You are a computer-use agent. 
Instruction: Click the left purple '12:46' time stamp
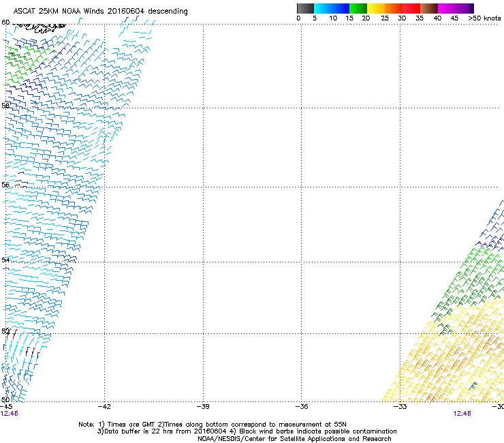point(10,414)
